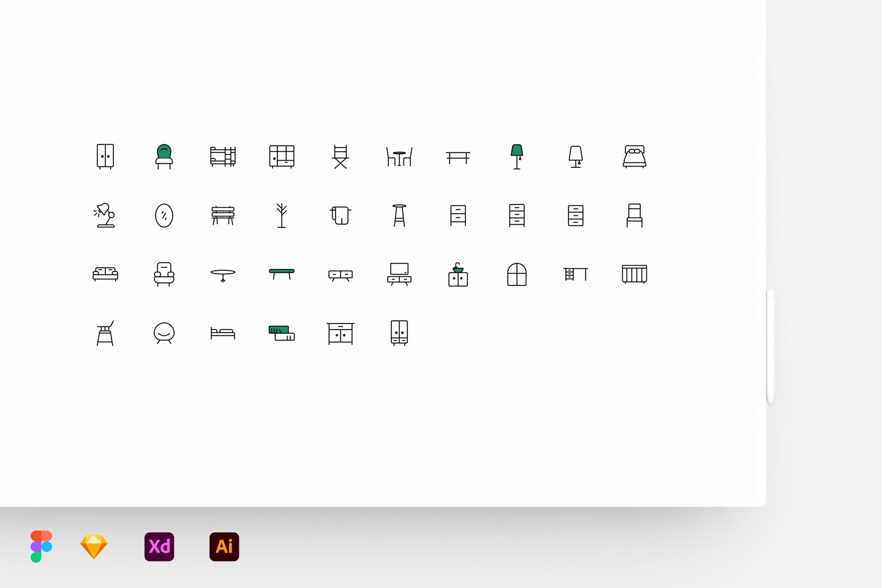Viewport: 882px width, 588px height.
Task: Click the Sketch diamond logo
Action: [x=94, y=546]
